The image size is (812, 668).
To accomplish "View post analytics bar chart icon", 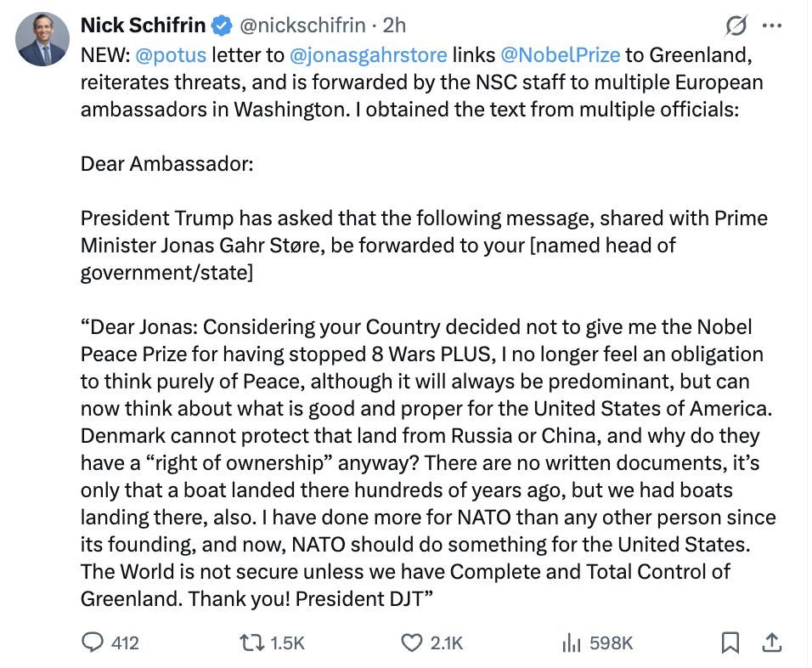I will 571,643.
